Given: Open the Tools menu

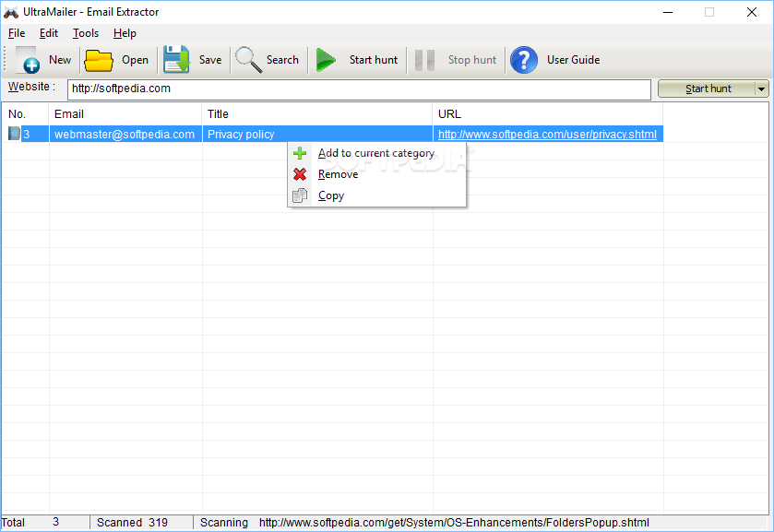Looking at the screenshot, I should pyautogui.click(x=86, y=33).
